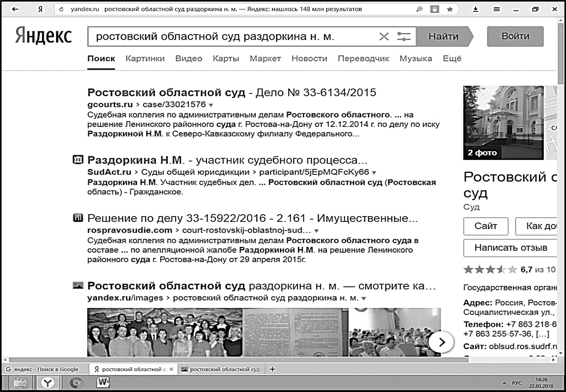Open the zoom magnifier in the address bar
The width and height of the screenshot is (566, 392).
tap(419, 9)
